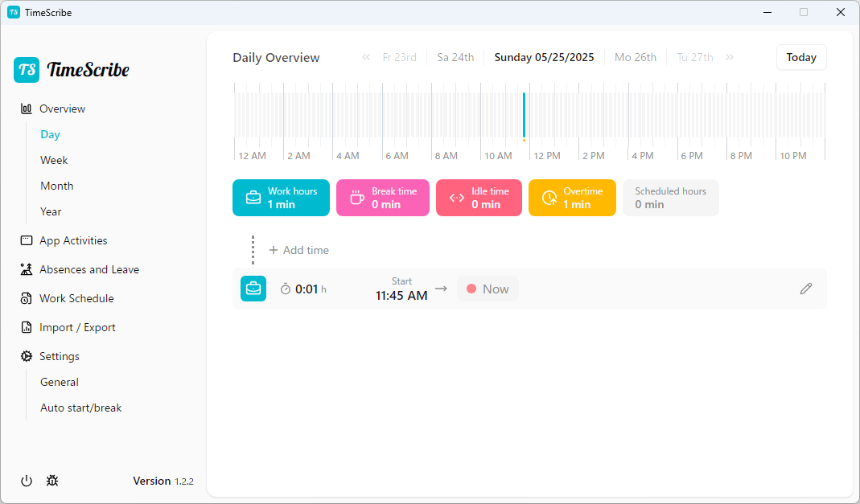Open the Absences and Leave page
860x504 pixels.
pos(88,269)
